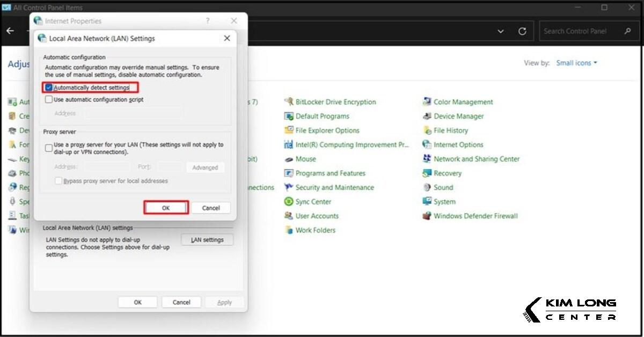Open the Color Management icon

coord(427,102)
